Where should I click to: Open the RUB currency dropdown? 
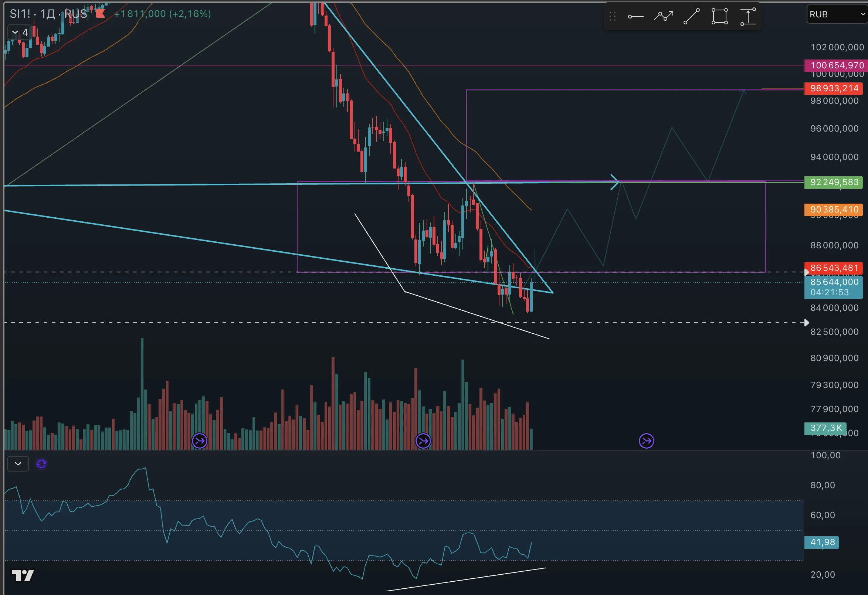[x=837, y=14]
